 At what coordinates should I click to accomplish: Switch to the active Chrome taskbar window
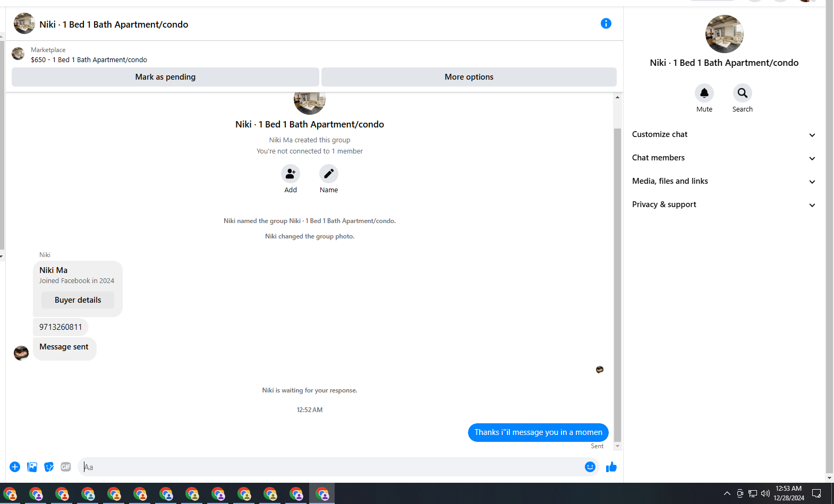pos(322,494)
